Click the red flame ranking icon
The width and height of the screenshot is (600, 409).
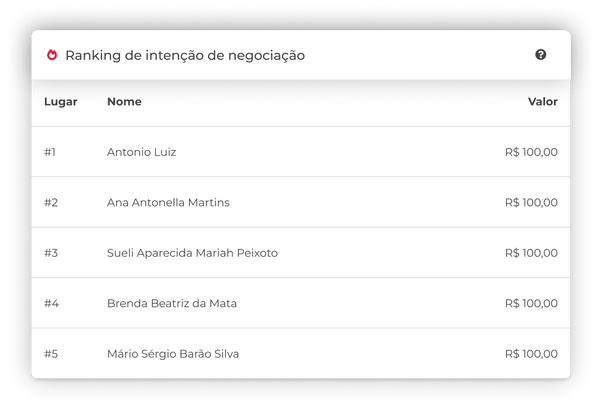coord(52,56)
